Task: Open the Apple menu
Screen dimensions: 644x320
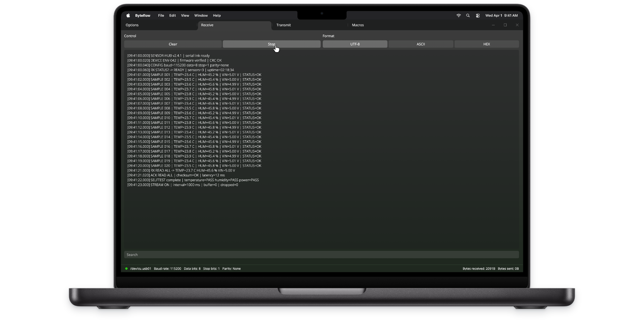Action: [x=128, y=16]
